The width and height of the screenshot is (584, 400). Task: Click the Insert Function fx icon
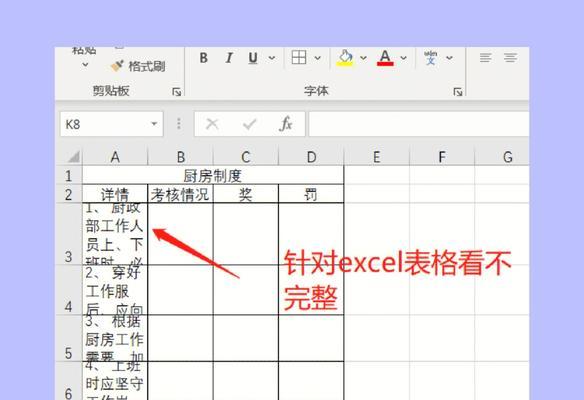point(286,124)
